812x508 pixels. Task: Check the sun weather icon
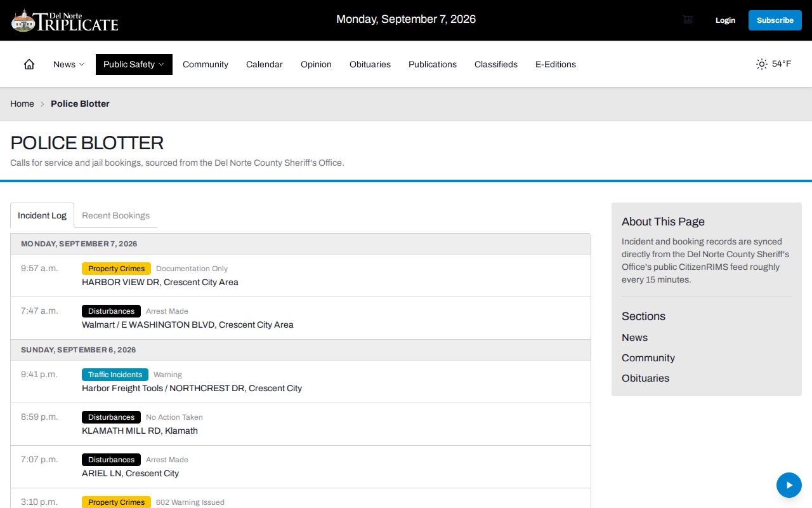(x=762, y=64)
